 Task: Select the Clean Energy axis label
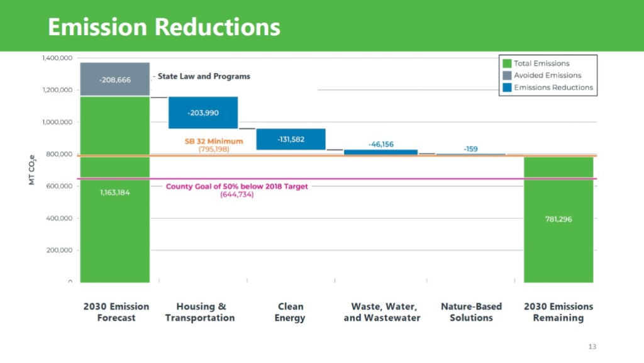pyautogui.click(x=290, y=312)
